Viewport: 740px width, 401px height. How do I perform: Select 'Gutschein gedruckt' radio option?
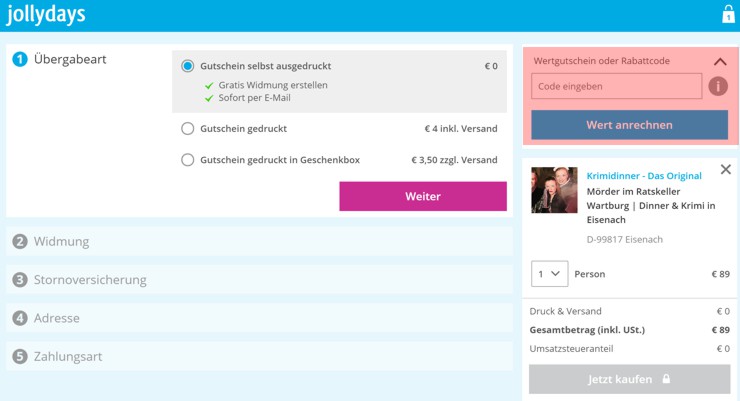tap(187, 128)
